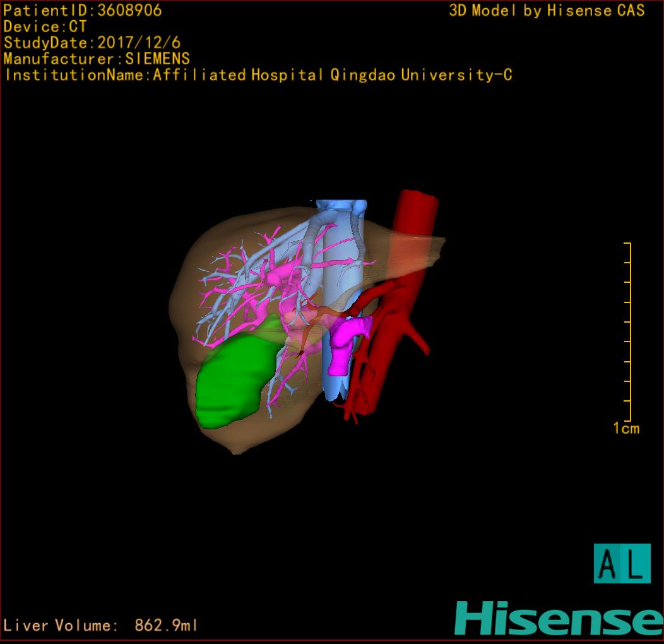
Task: Click the Hisense logo
Action: (x=559, y=618)
